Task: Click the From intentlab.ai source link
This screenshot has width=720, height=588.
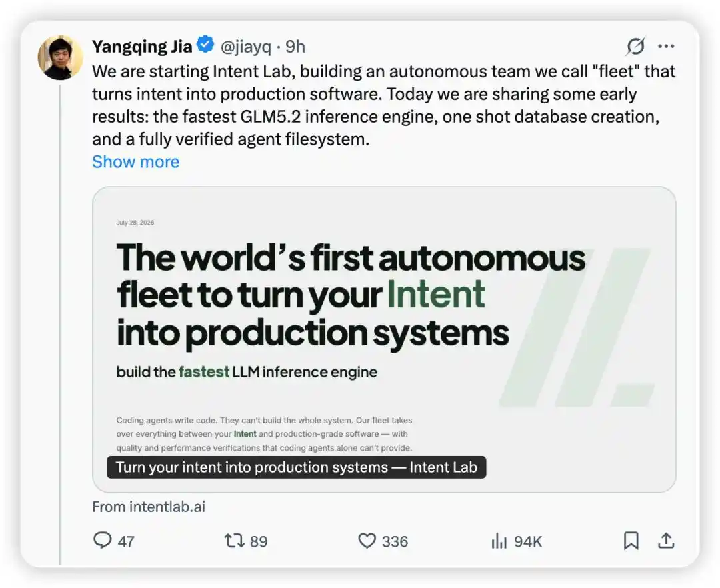Action: point(149,507)
